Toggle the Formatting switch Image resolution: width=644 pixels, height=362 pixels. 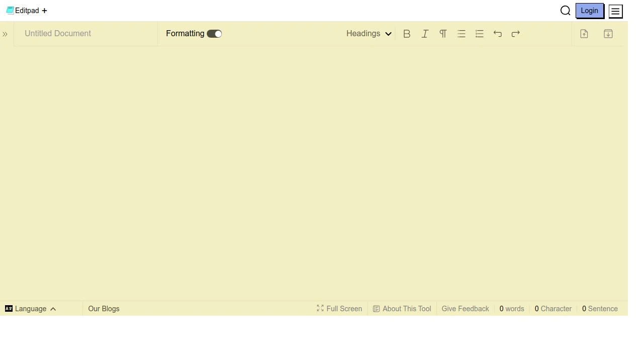214,34
